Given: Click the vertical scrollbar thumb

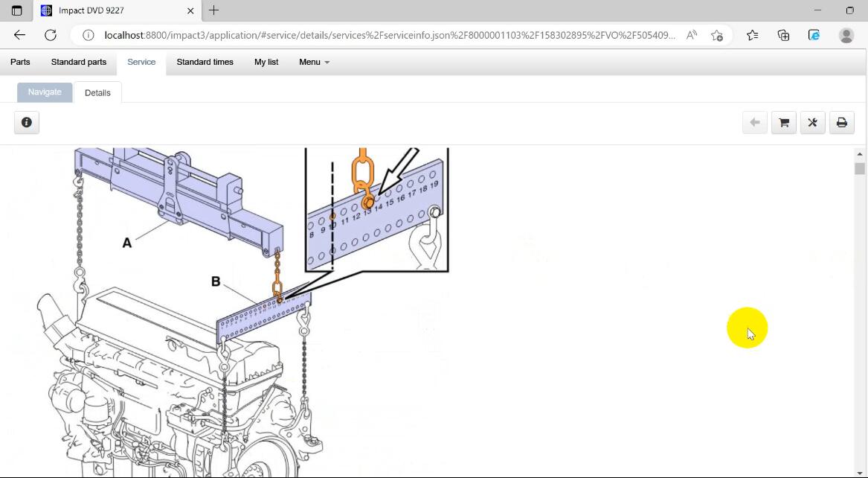Looking at the screenshot, I should pyautogui.click(x=860, y=169).
